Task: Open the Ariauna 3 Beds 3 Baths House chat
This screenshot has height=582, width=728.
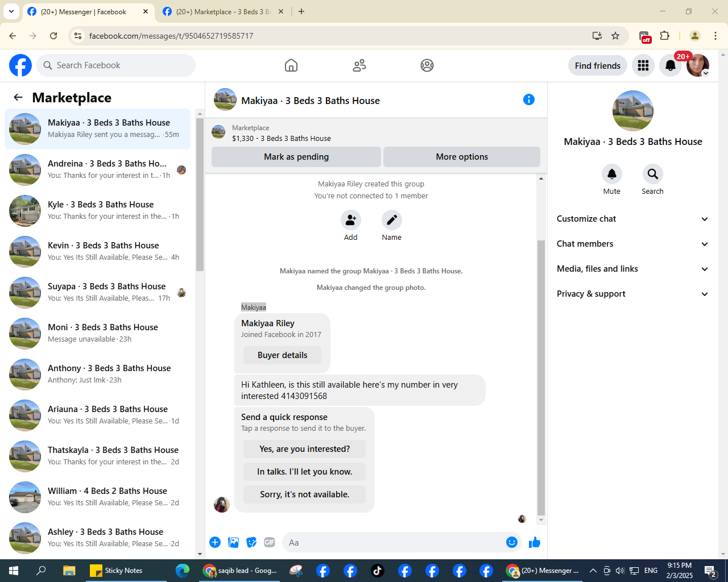Action: pyautogui.click(x=98, y=415)
